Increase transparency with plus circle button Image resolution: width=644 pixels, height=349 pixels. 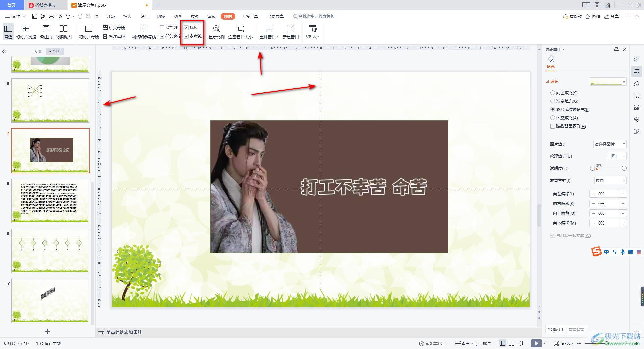point(624,168)
